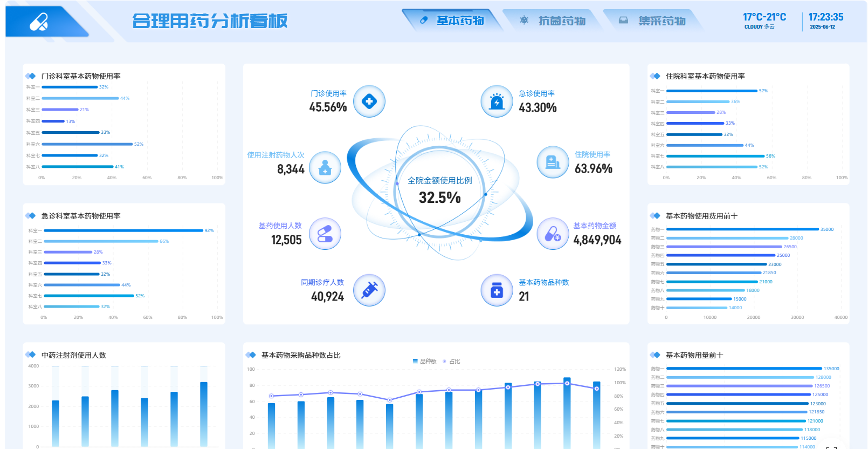Click the 121850 药物六 usage bar
The image size is (868, 449).
click(736, 412)
